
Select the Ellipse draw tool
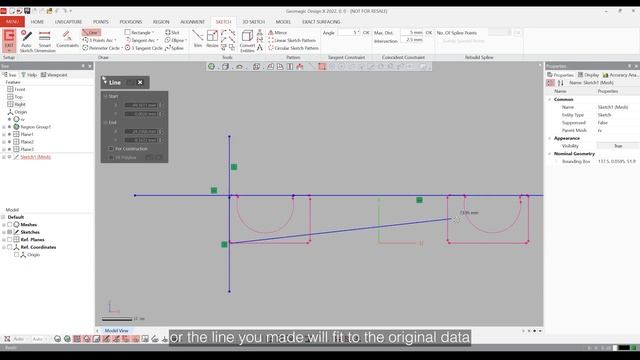175,40
